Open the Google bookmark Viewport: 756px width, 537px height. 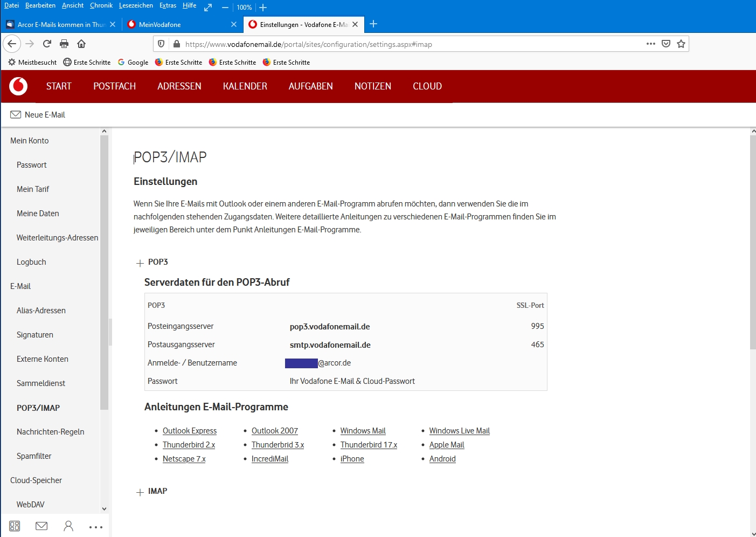tap(133, 62)
